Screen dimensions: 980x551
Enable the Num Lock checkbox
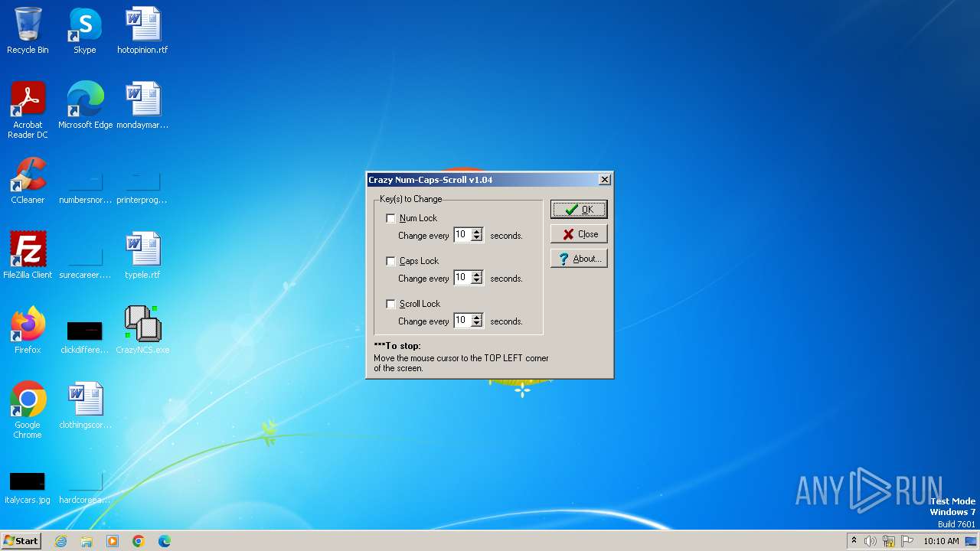pos(390,218)
